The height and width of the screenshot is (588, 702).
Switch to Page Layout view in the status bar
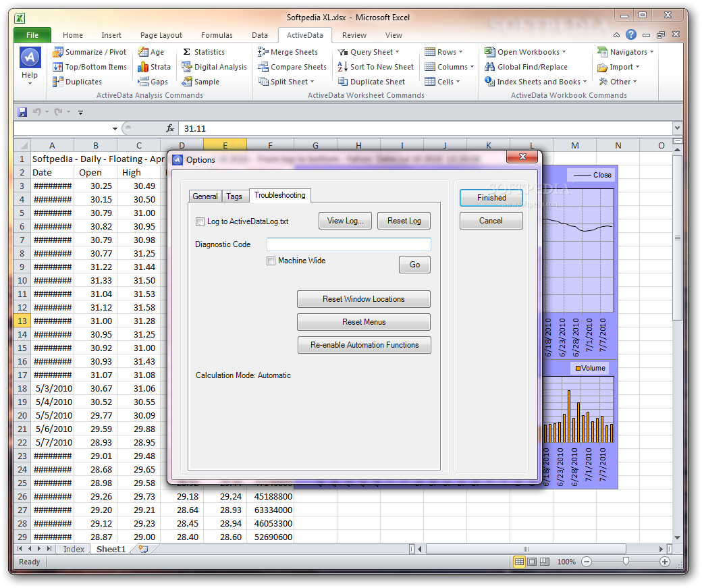[532, 562]
